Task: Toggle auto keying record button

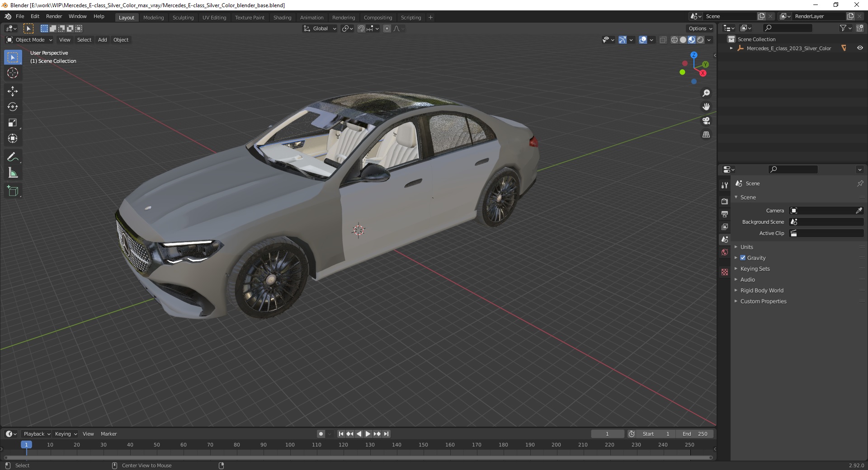Action: 321,434
